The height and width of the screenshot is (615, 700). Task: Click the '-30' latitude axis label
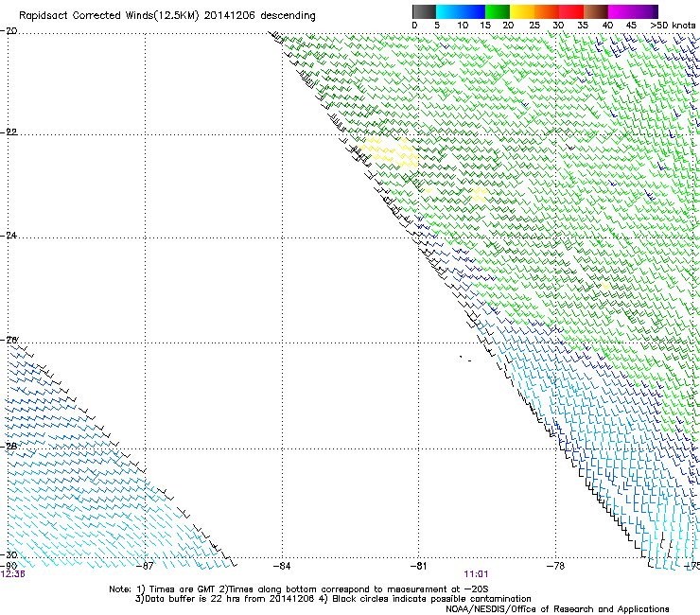pos(9,554)
